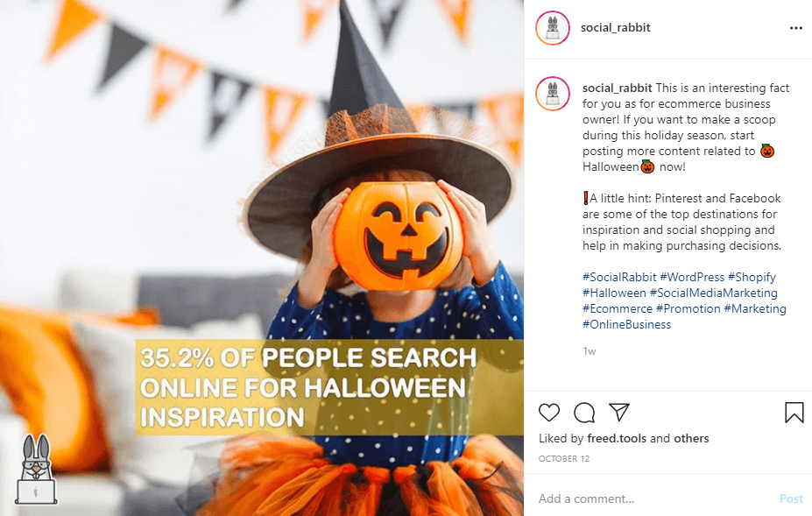Viewport: 812px width, 516px height.
Task: Open the #Shopify hashtag
Action: (752, 277)
